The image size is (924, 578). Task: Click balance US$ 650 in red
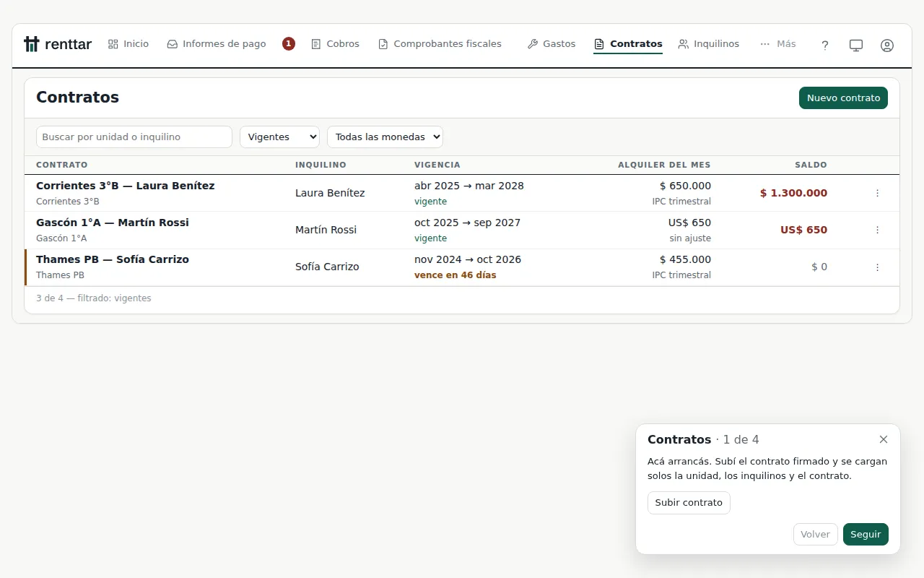click(x=803, y=230)
